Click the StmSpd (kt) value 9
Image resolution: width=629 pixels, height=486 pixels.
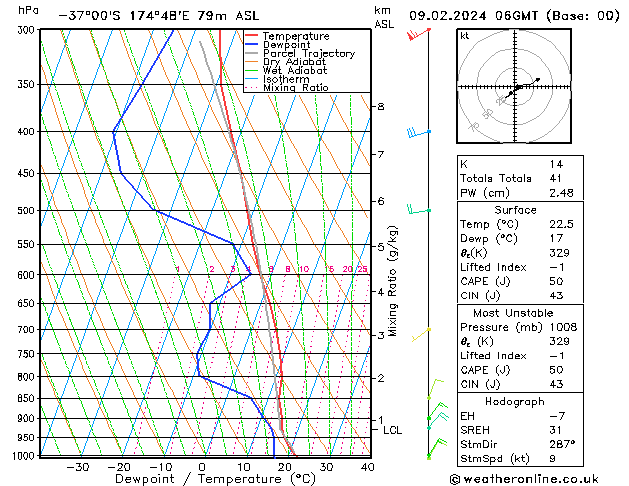552,458
